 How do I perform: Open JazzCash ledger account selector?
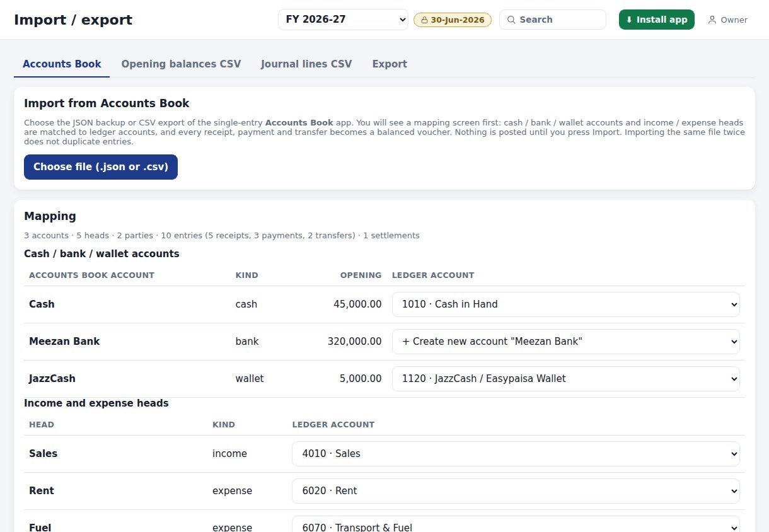(566, 378)
